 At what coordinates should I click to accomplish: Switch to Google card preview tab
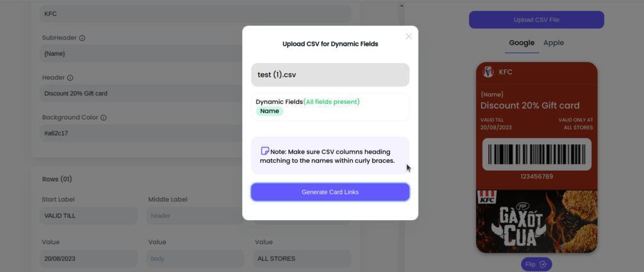[522, 43]
